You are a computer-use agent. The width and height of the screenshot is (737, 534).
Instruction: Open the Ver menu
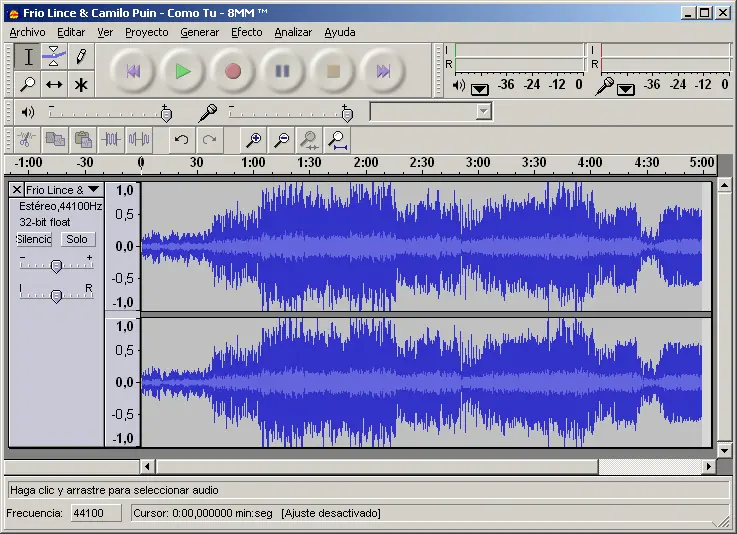tap(105, 32)
